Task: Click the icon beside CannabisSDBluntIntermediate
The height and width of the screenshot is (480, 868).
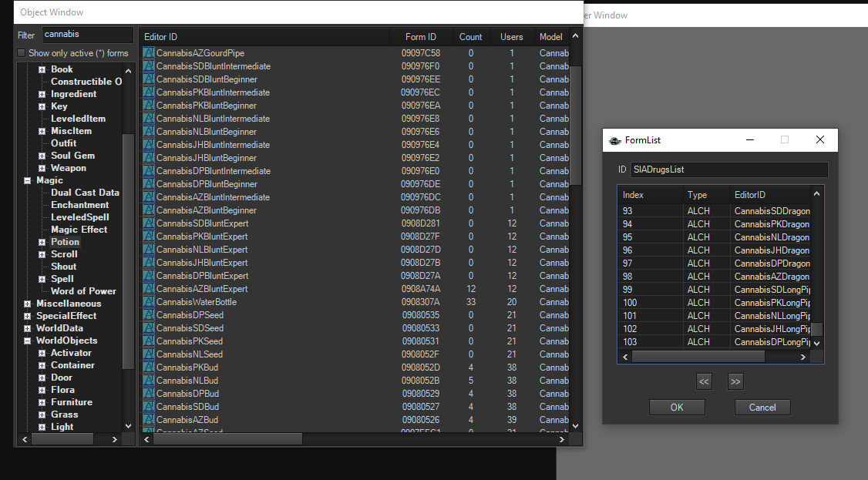Action: click(x=148, y=65)
